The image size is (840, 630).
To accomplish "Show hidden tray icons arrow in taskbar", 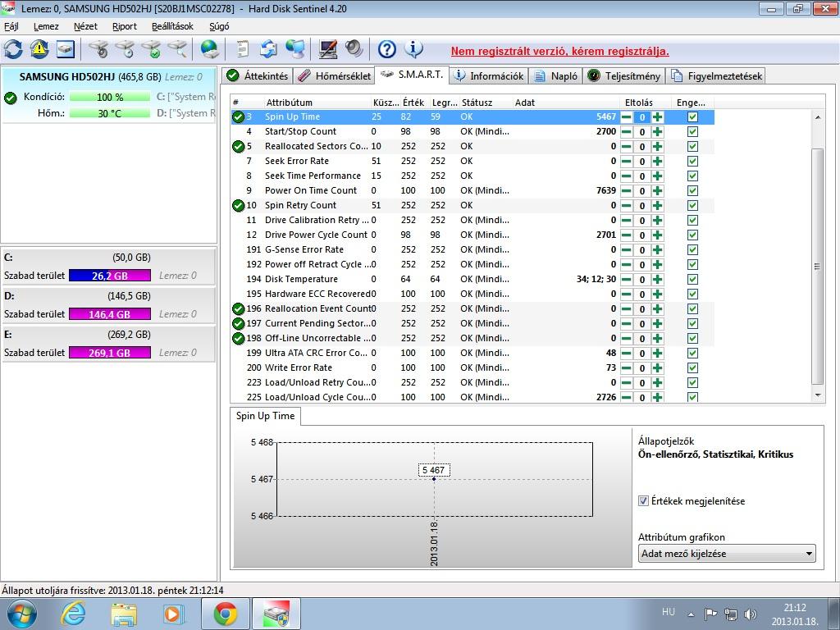I will [x=691, y=614].
